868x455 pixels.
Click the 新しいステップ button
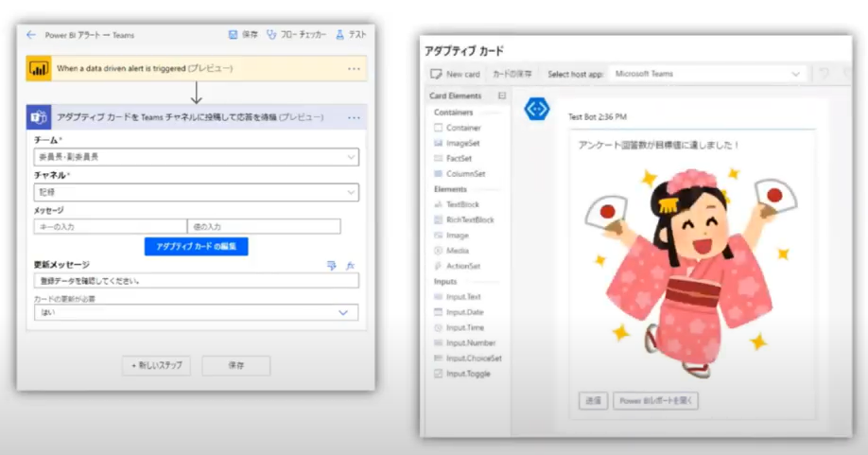click(157, 365)
